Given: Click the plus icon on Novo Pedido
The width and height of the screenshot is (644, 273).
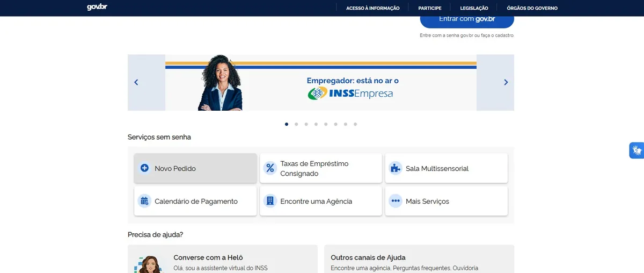Looking at the screenshot, I should pyautogui.click(x=144, y=168).
